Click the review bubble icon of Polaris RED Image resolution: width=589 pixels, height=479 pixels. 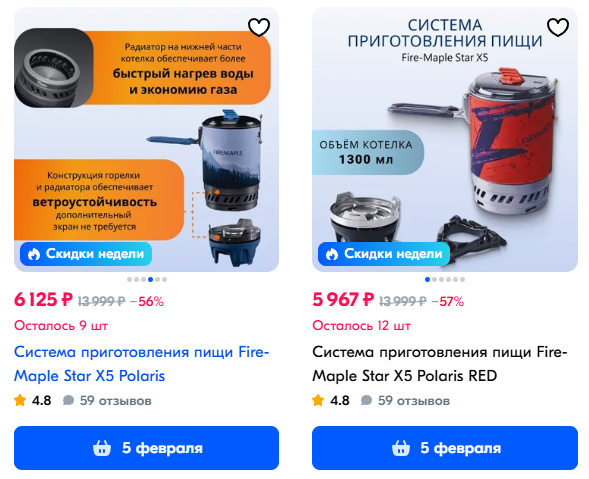pos(366,400)
